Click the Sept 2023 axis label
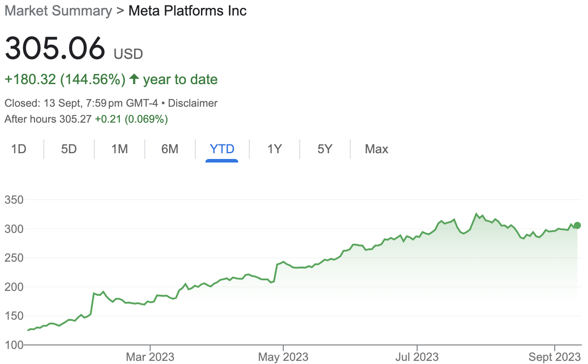Image resolution: width=588 pixels, height=364 pixels. click(554, 356)
